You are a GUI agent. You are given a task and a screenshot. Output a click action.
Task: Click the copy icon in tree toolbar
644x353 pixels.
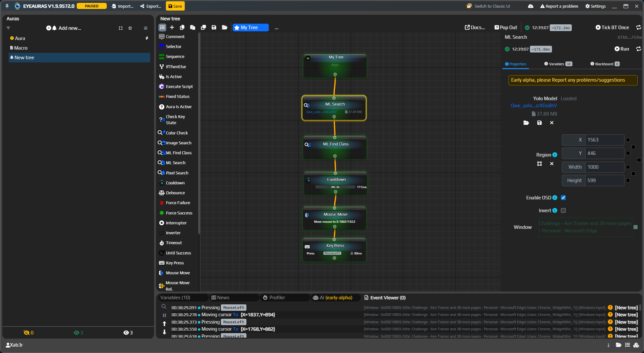click(182, 28)
